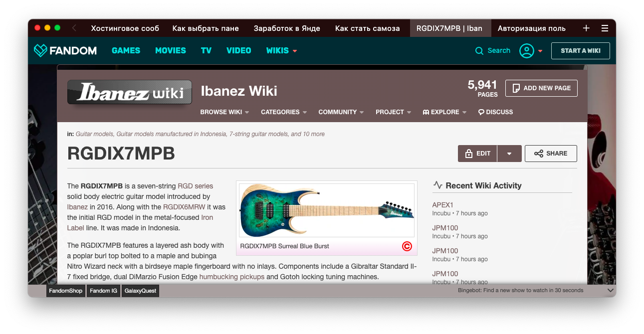Image resolution: width=644 pixels, height=334 pixels.
Task: Expand the EXPLORE menu
Action: pyautogui.click(x=444, y=112)
